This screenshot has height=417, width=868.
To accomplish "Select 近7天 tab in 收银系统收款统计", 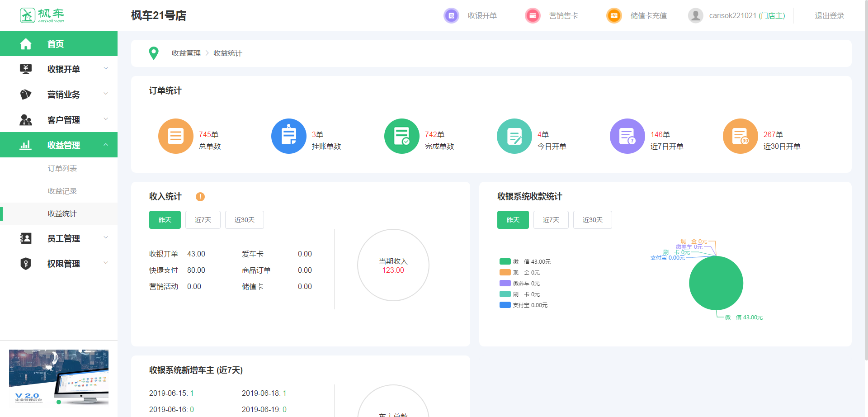I will (551, 220).
